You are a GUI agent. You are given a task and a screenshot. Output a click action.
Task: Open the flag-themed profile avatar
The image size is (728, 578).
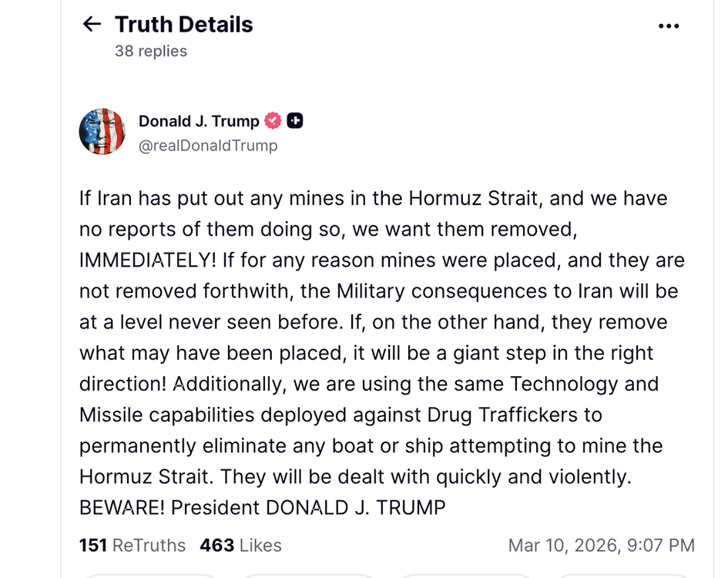point(102,131)
